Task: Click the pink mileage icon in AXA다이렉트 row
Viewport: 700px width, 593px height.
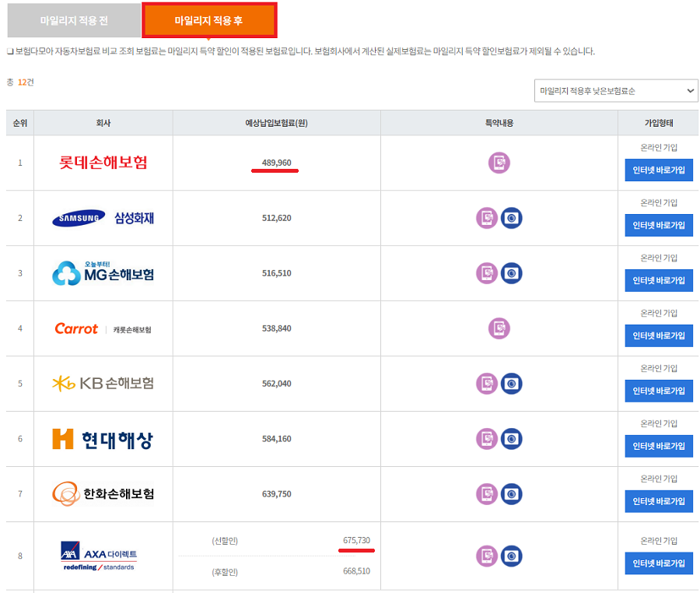Action: click(487, 556)
